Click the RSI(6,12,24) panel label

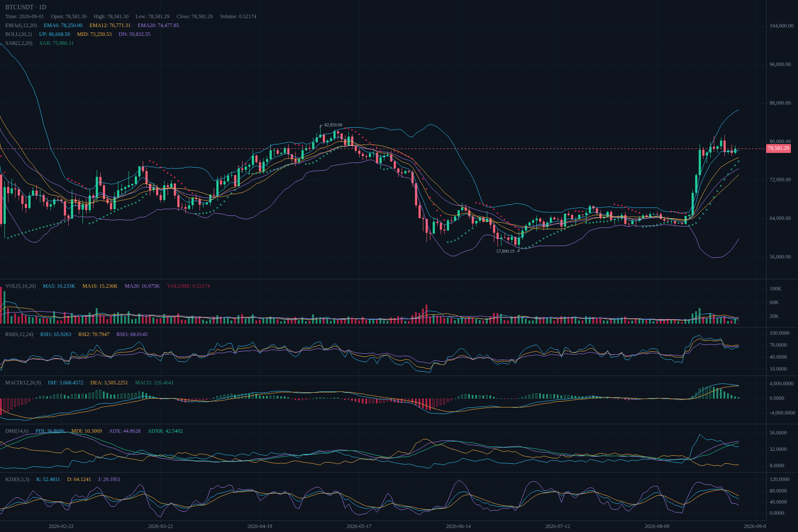coord(19,334)
